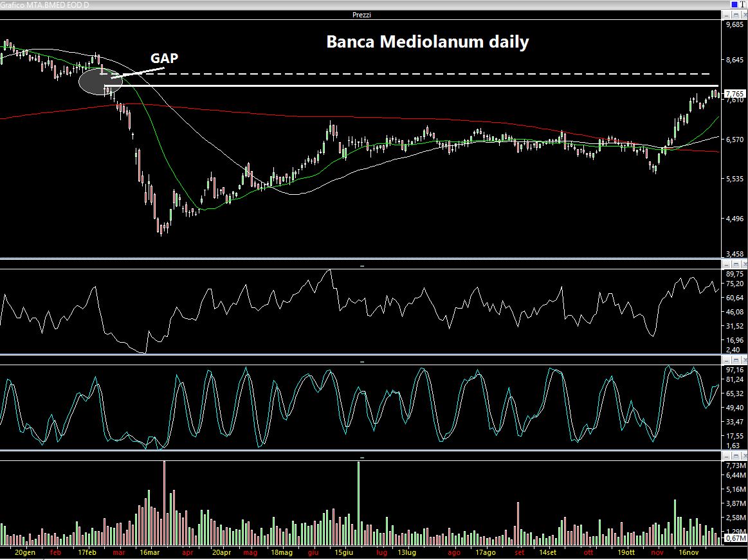The width and height of the screenshot is (748, 560).
Task: Click the 0,67M current volume label
Action: click(x=736, y=538)
